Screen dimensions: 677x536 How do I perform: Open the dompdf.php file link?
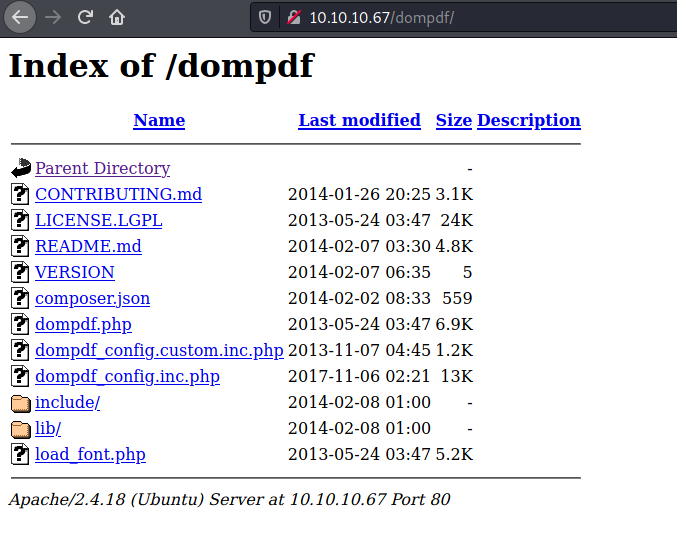[83, 324]
